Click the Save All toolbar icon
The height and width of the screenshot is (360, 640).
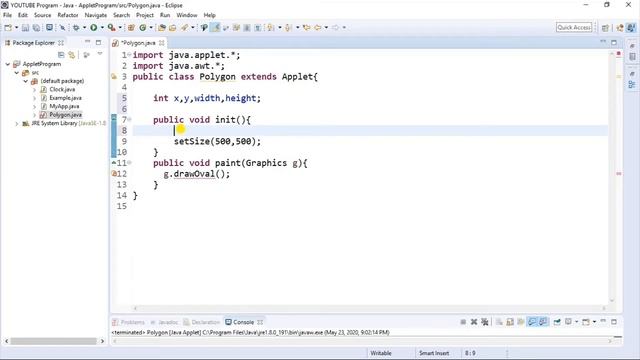coord(36,27)
